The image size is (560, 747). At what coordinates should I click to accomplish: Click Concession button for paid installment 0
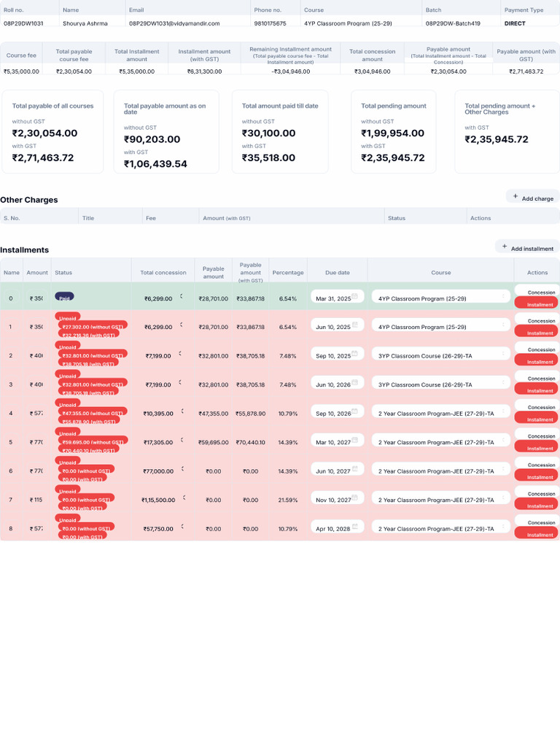537,290
